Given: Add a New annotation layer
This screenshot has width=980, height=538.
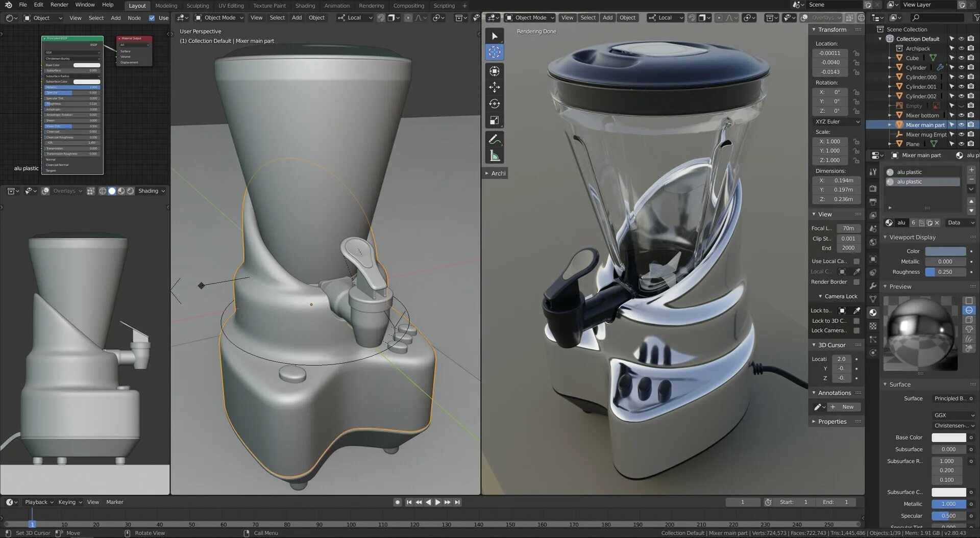Looking at the screenshot, I should tap(844, 407).
